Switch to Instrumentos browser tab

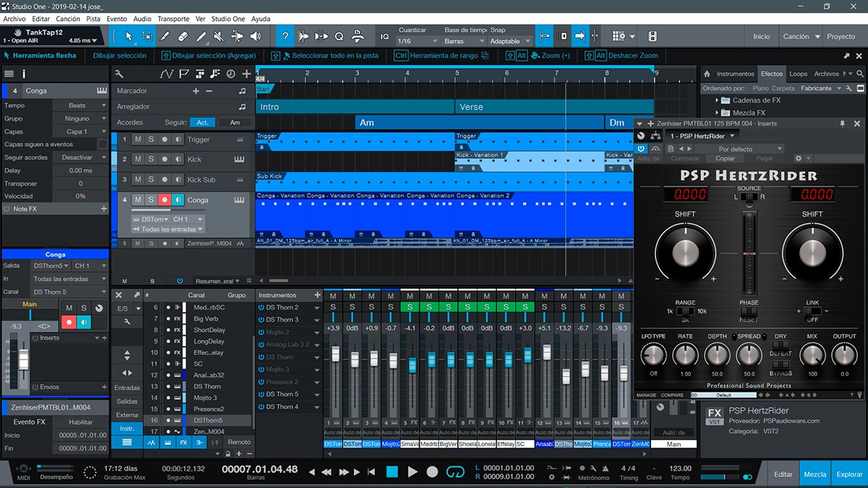click(x=735, y=74)
